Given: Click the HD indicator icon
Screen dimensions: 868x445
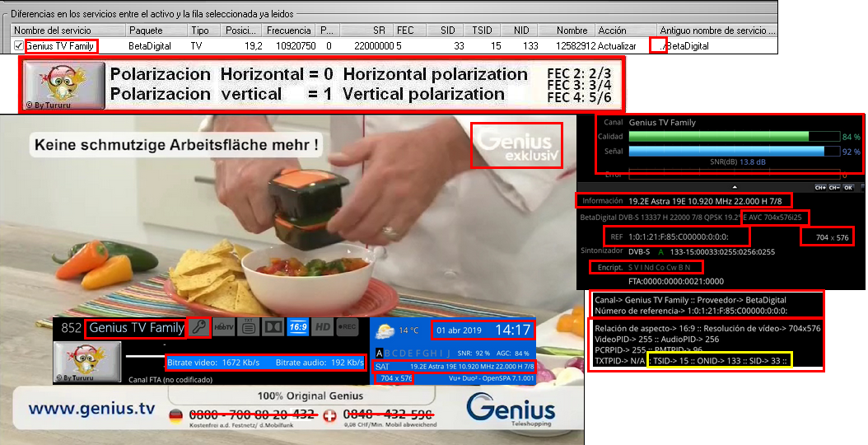Looking at the screenshot, I should click(x=323, y=327).
